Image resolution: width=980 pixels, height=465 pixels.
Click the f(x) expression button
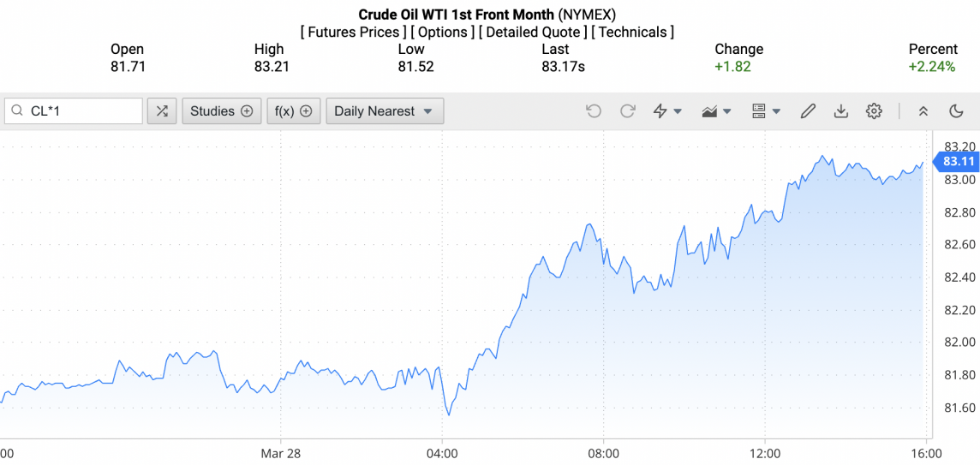pos(292,111)
